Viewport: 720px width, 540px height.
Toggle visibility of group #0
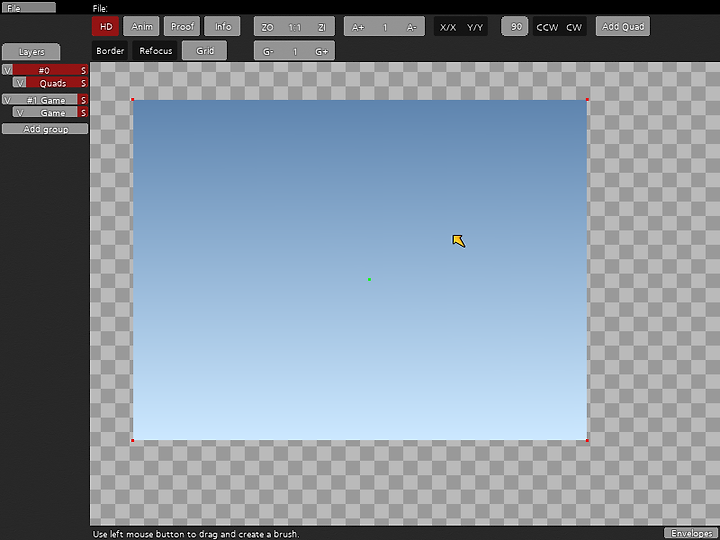7,70
